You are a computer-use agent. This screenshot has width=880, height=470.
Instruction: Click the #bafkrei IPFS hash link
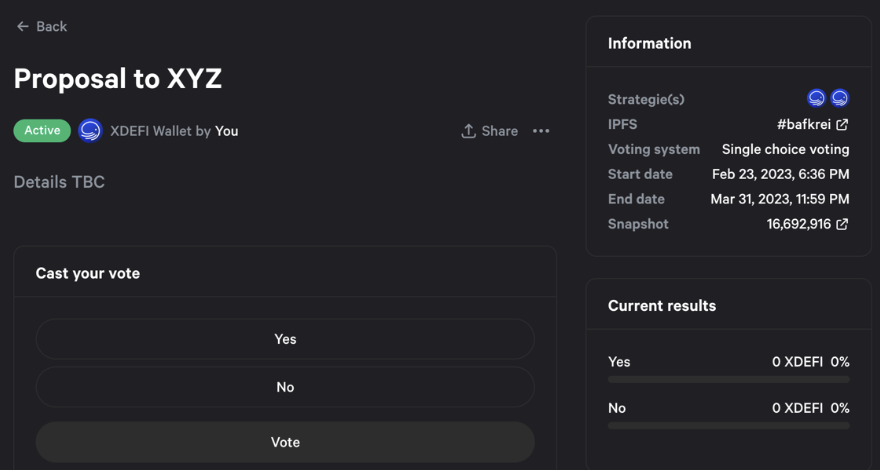pyautogui.click(x=803, y=125)
